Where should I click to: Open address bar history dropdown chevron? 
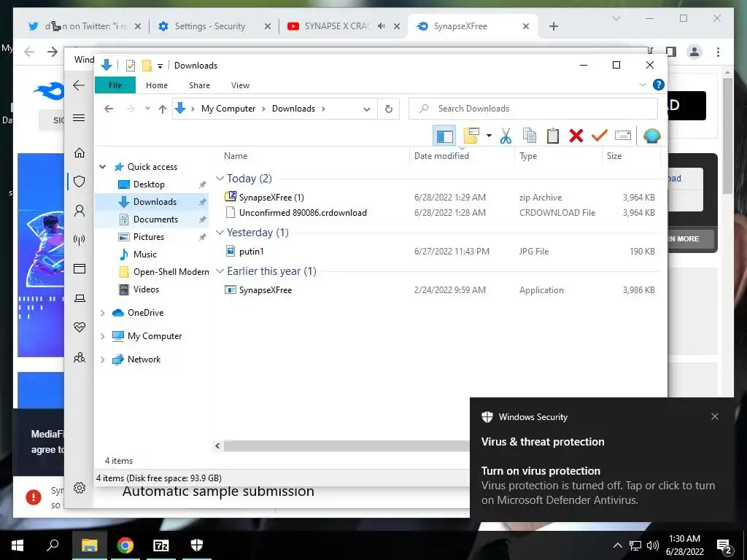[x=366, y=109]
